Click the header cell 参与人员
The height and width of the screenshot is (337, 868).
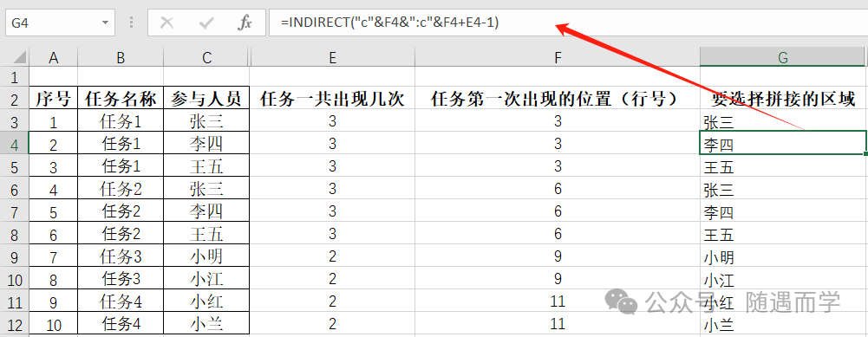(x=206, y=99)
